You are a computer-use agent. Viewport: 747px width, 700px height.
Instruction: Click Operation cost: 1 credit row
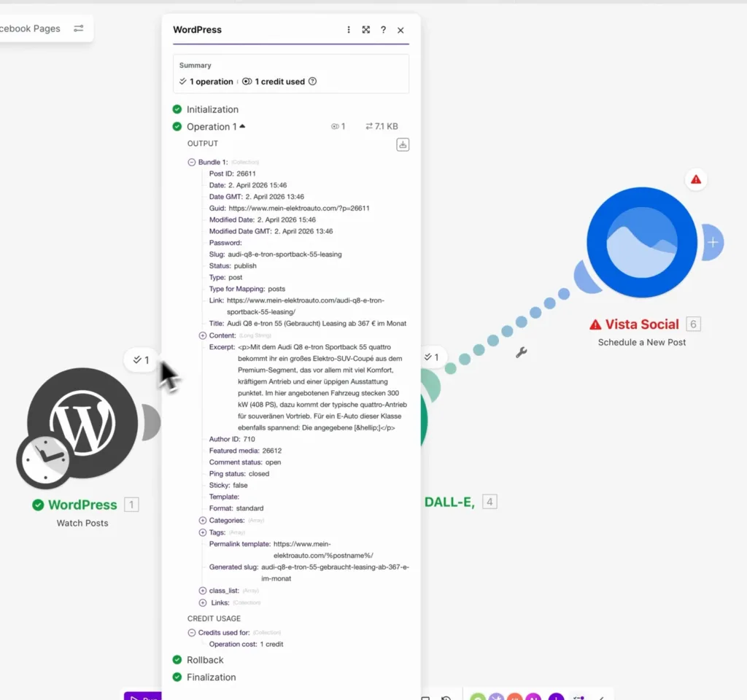pyautogui.click(x=247, y=645)
